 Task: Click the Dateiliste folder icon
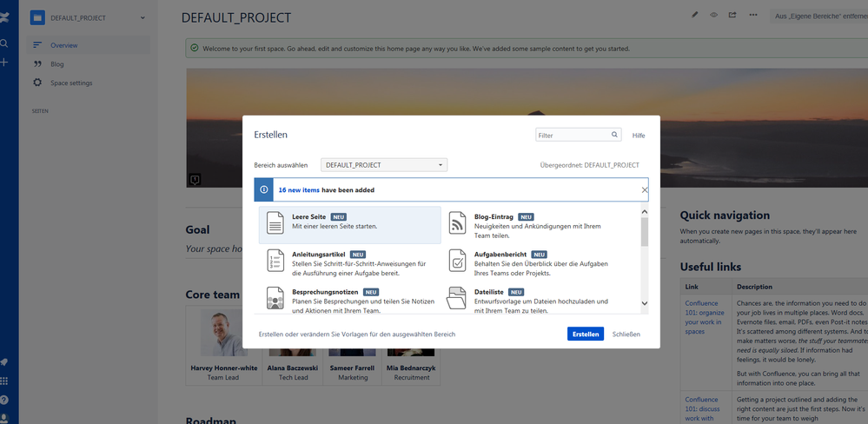(457, 298)
